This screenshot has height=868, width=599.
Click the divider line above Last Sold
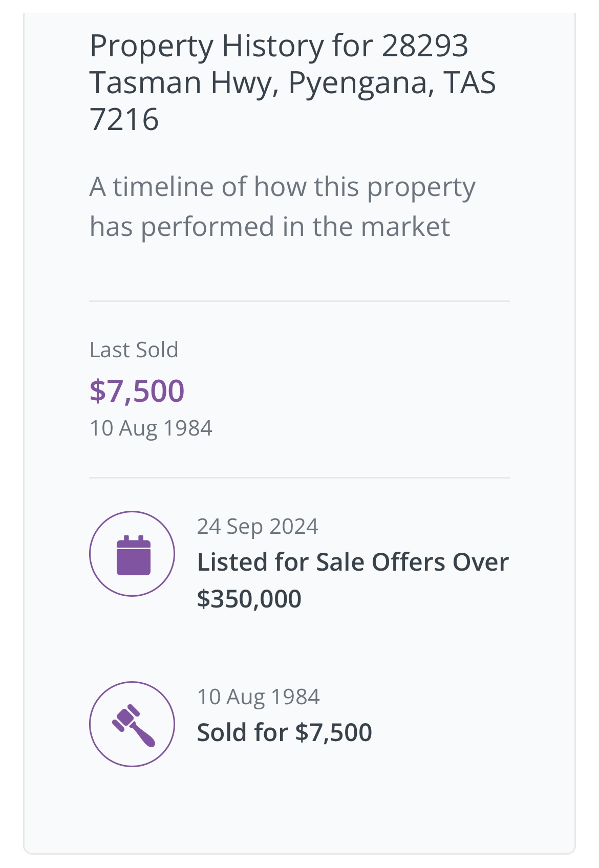[x=299, y=301]
